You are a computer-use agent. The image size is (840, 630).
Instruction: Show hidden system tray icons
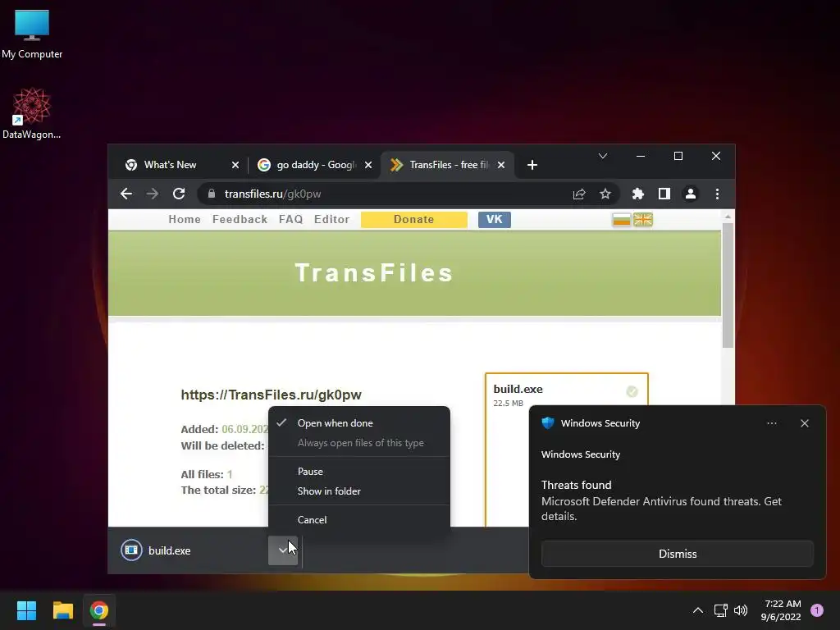coord(698,610)
